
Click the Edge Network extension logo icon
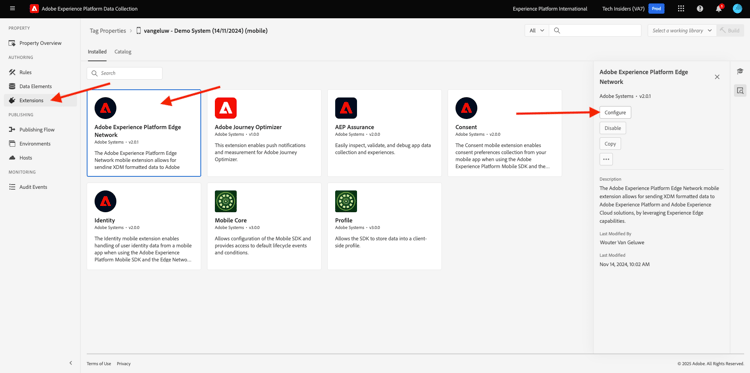pyautogui.click(x=105, y=108)
